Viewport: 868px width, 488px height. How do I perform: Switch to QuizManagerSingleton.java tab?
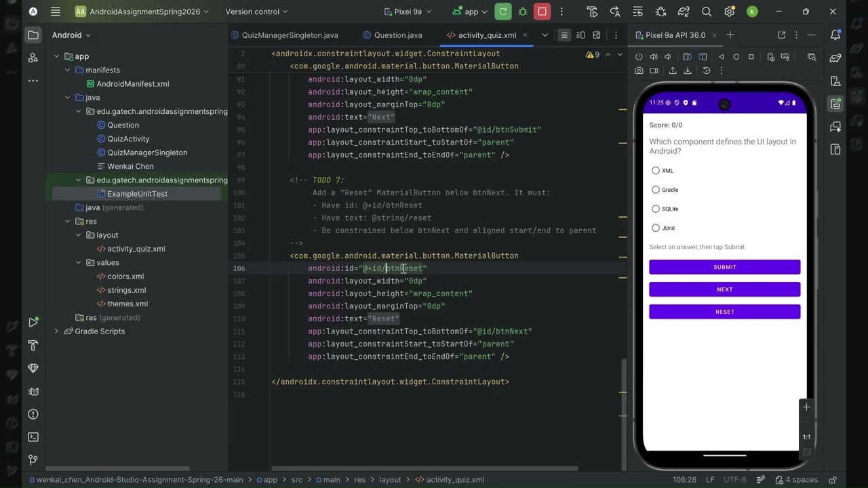click(285, 35)
